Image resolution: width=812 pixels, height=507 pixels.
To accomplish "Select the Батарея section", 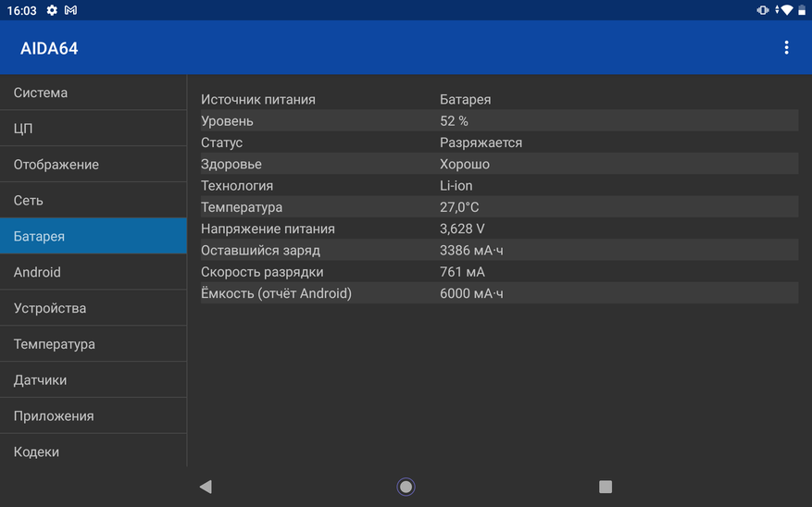I will point(94,236).
